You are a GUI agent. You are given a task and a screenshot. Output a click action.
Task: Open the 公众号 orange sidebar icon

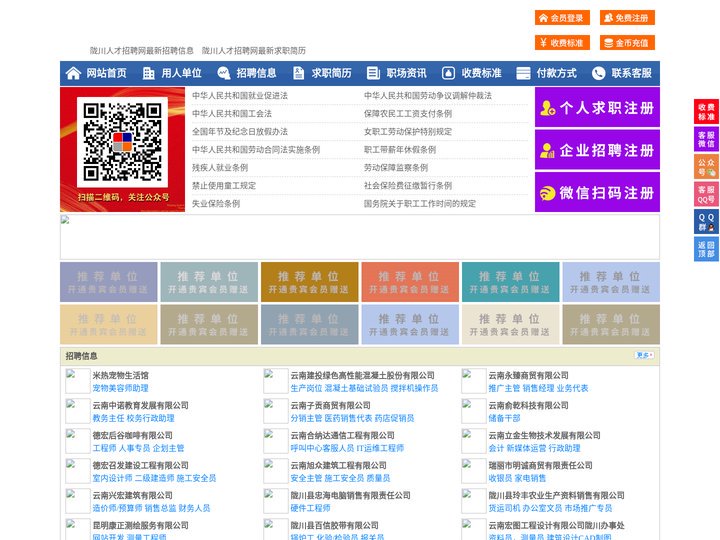pos(706,167)
